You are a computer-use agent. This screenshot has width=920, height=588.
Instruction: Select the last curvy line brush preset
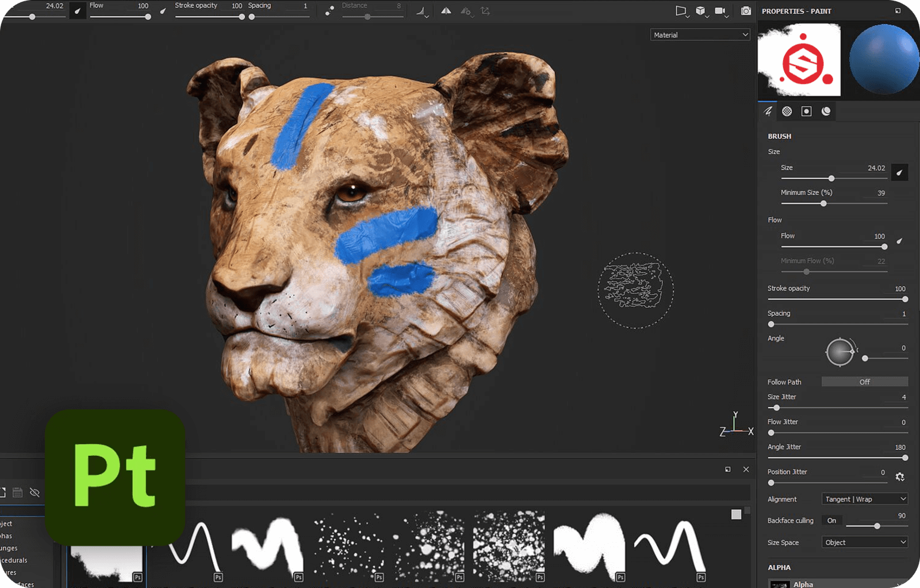[x=670, y=548]
